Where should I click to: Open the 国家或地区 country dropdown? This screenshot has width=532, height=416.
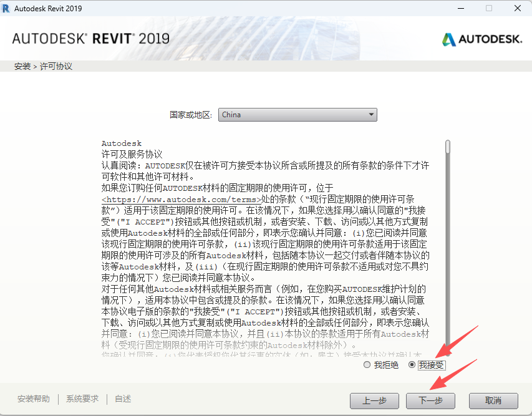[298, 114]
